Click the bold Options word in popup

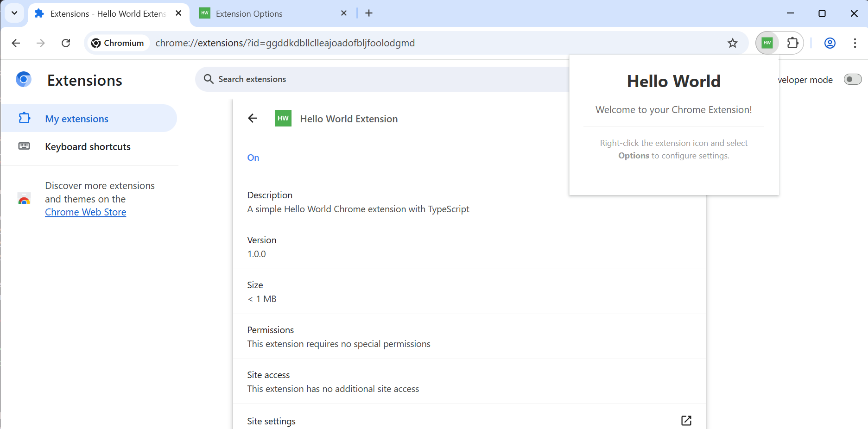point(634,156)
